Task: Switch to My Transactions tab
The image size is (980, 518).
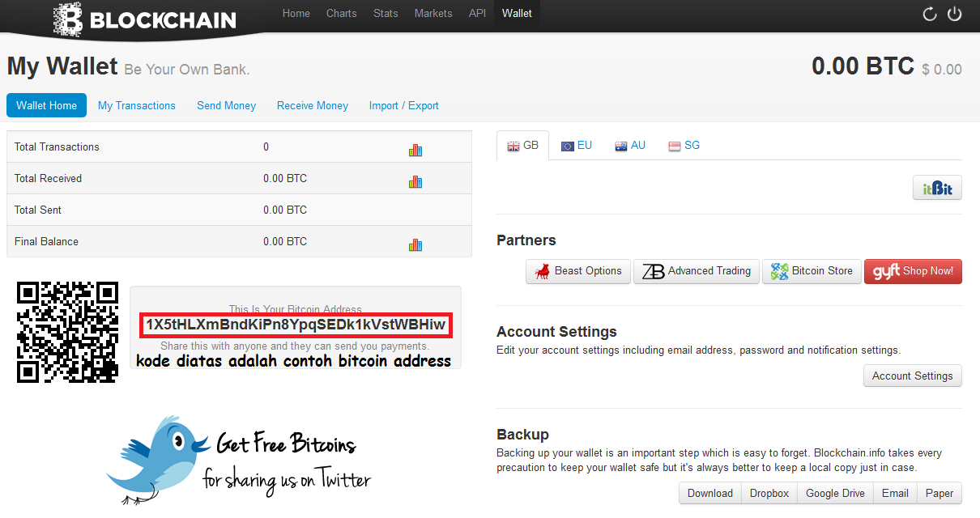Action: [x=137, y=105]
